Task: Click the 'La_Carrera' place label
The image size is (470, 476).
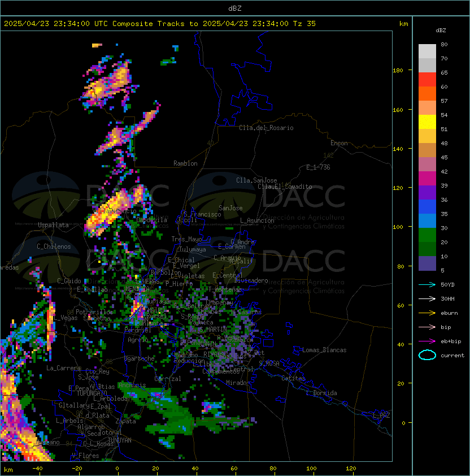Action: (x=63, y=368)
